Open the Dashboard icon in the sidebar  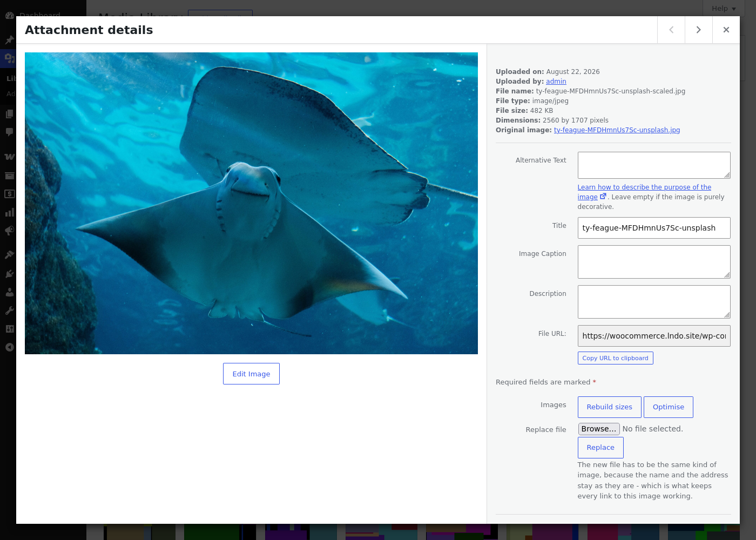tap(9, 15)
